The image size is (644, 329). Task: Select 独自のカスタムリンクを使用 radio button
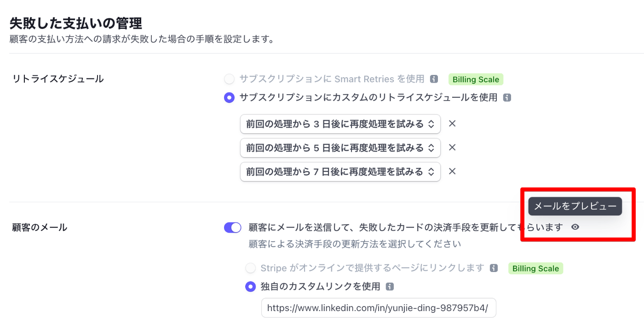coord(250,287)
